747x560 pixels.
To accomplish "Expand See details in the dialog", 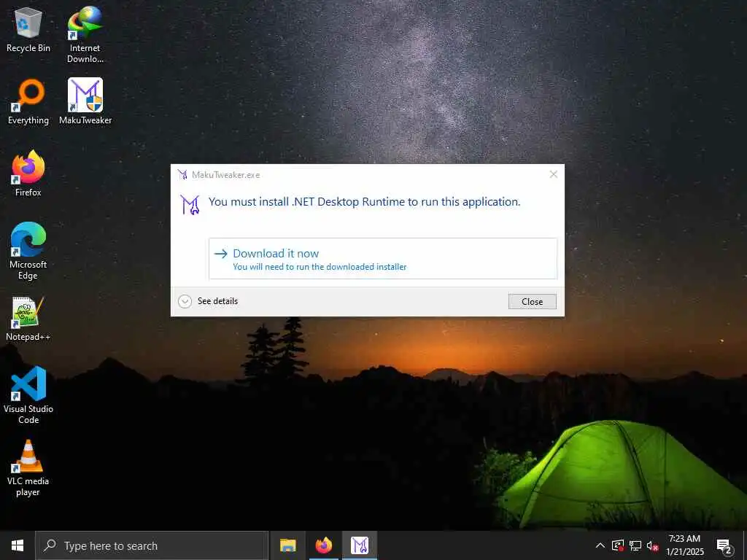I will [x=208, y=301].
